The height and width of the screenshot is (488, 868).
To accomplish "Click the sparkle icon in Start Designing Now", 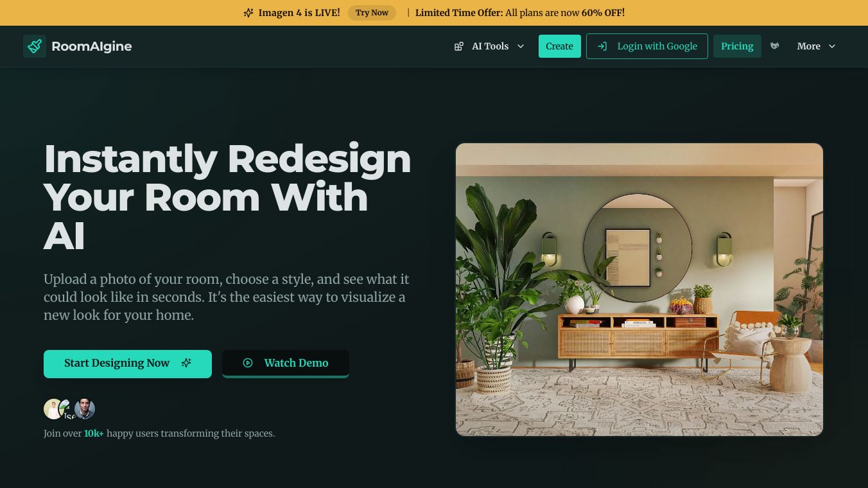I will [x=186, y=363].
